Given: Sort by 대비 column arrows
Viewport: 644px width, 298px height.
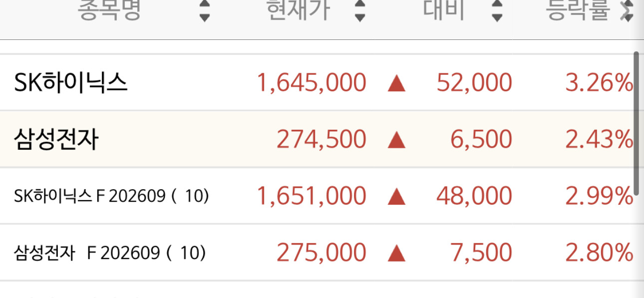Looking at the screenshot, I should [x=496, y=10].
